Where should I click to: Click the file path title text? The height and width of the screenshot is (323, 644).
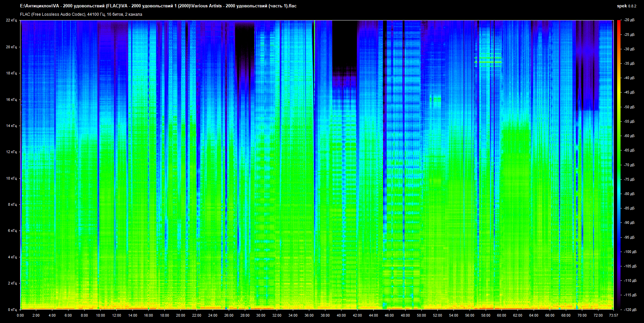158,6
